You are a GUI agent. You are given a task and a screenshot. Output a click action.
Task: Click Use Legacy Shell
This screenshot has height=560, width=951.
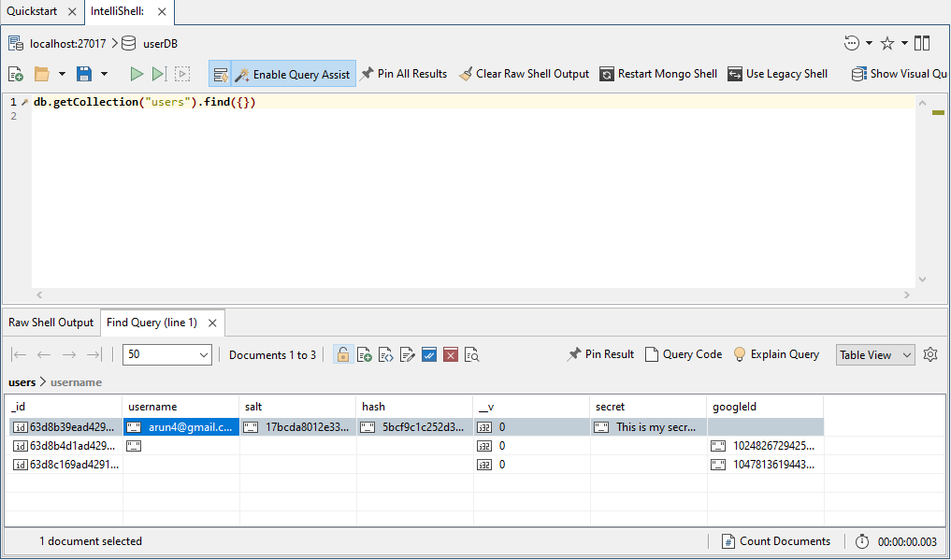(x=778, y=74)
